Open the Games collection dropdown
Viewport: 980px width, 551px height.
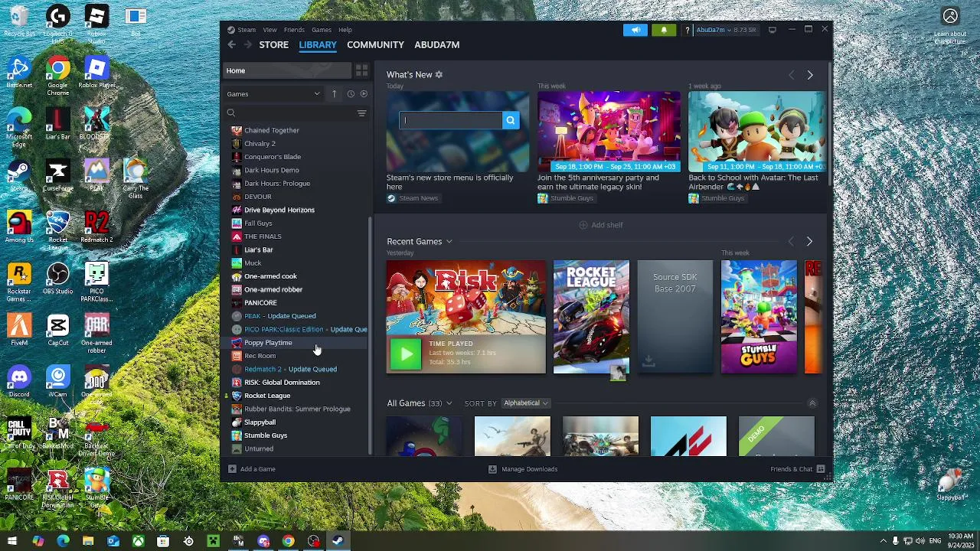tap(273, 94)
